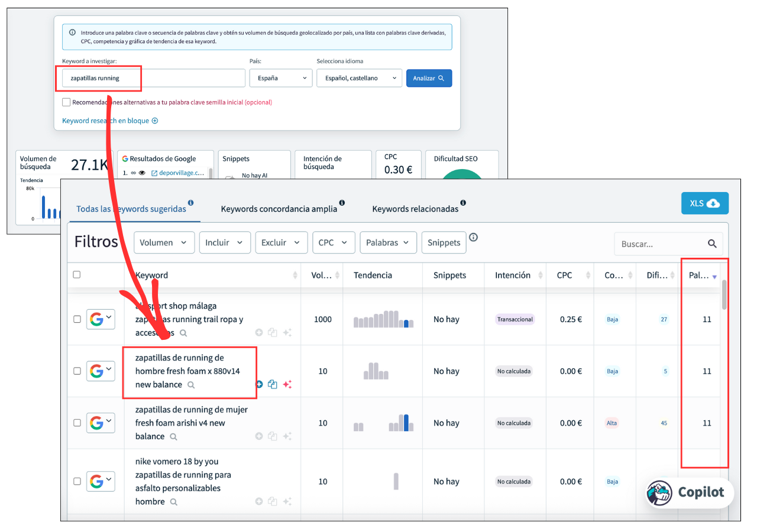This screenshot has width=757, height=532.
Task: Select checkbox for arishi v4 keyword row
Action: [x=77, y=423]
